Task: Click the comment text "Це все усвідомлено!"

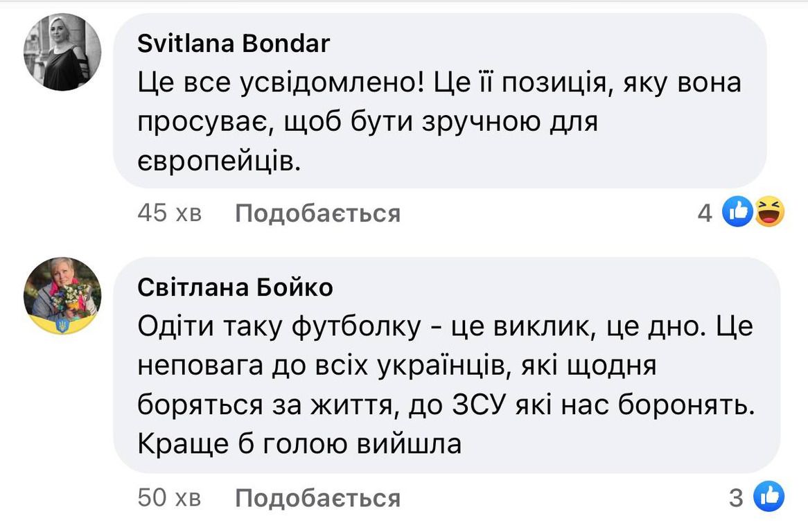Action: pyautogui.click(x=281, y=84)
